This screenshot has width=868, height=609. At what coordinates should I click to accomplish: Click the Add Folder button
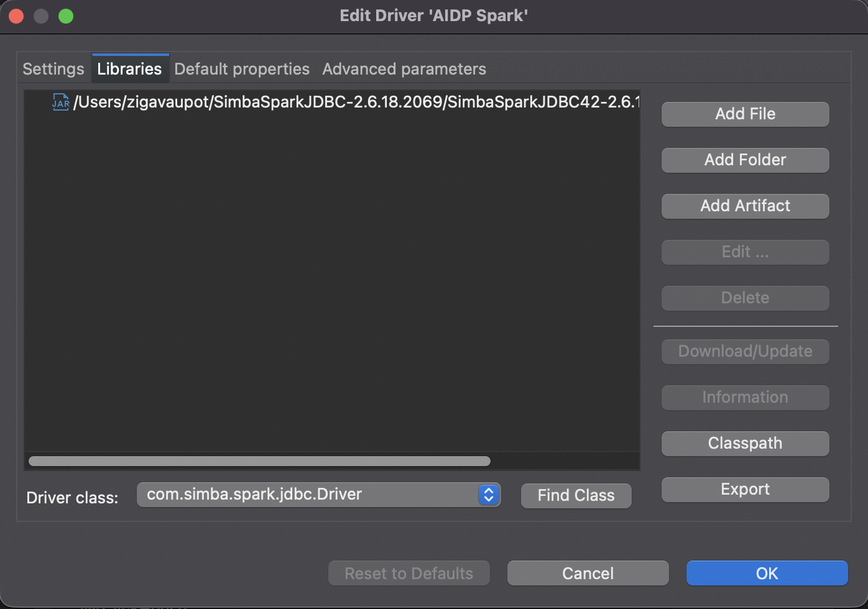745,160
